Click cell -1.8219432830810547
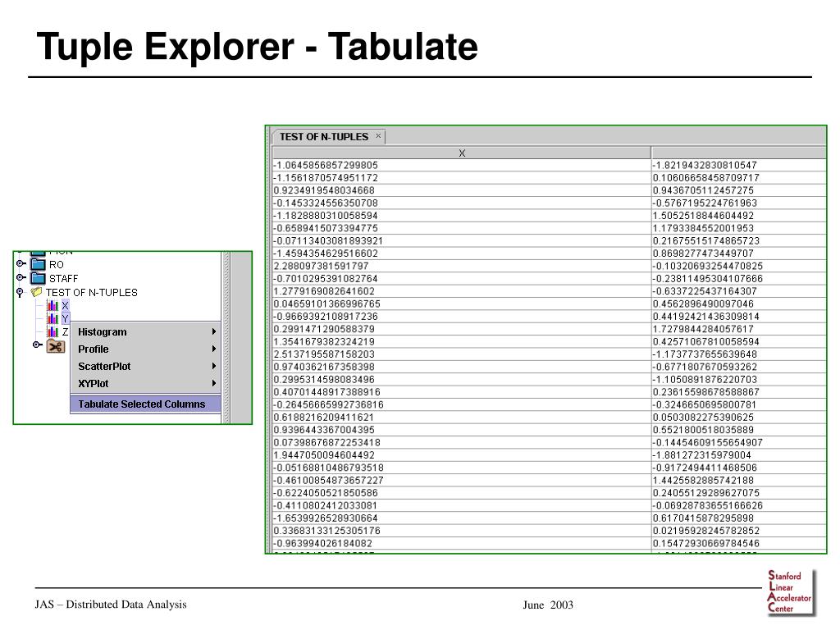 point(739,165)
